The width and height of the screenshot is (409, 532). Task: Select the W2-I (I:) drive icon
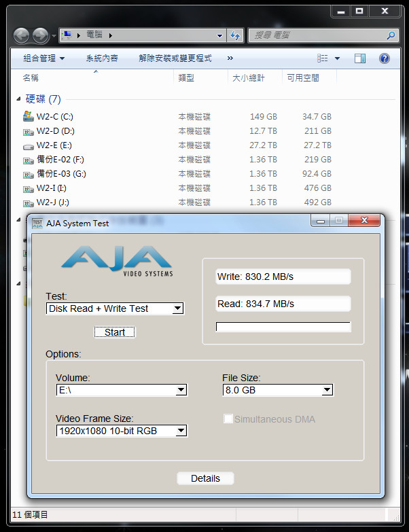[x=29, y=189]
